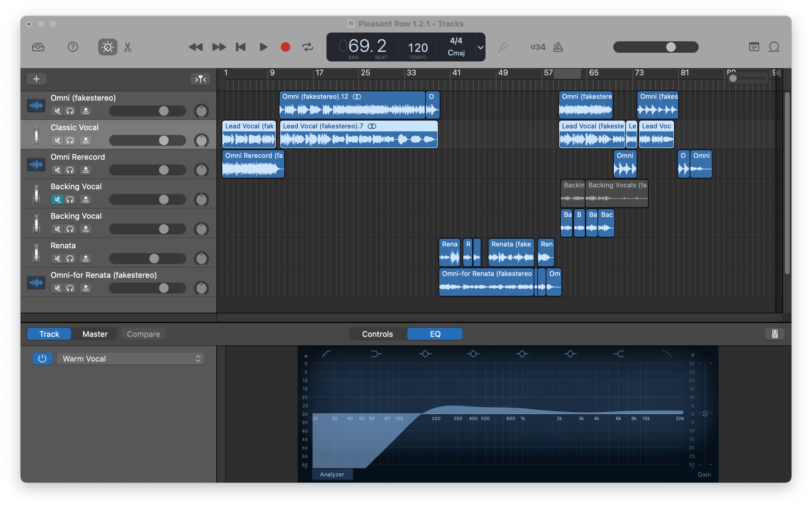Open the Quick Help question mark

[73, 47]
